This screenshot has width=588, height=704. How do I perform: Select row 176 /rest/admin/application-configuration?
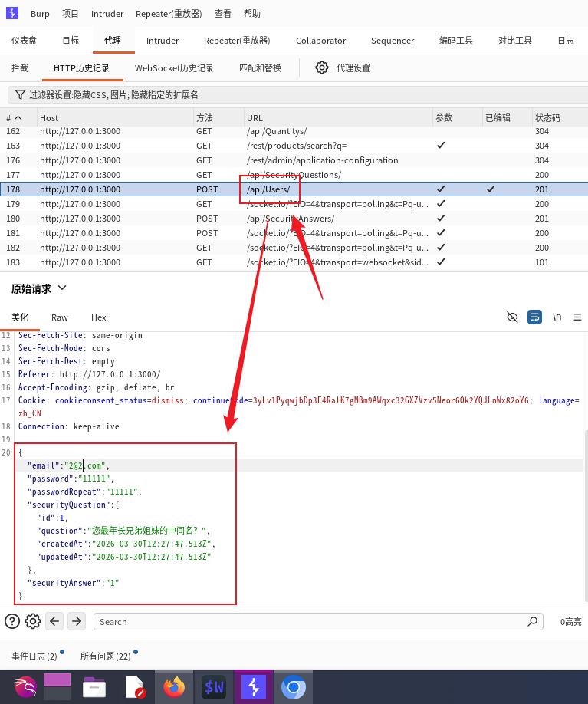294,160
